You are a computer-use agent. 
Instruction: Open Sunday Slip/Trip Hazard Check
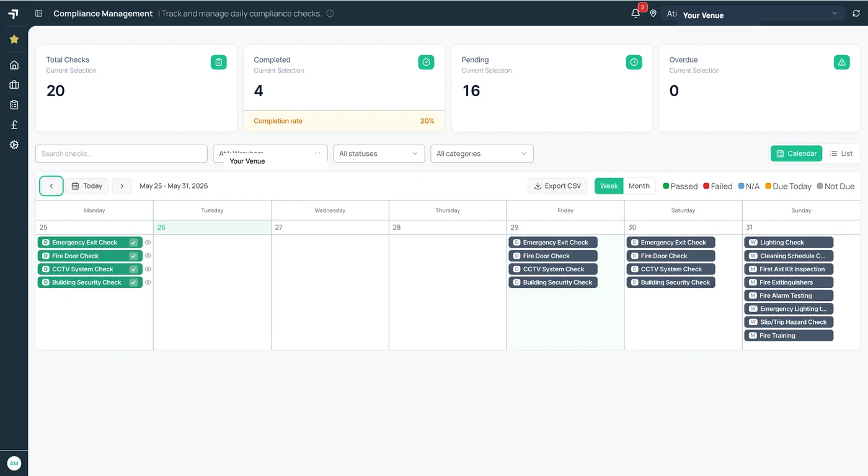click(789, 322)
